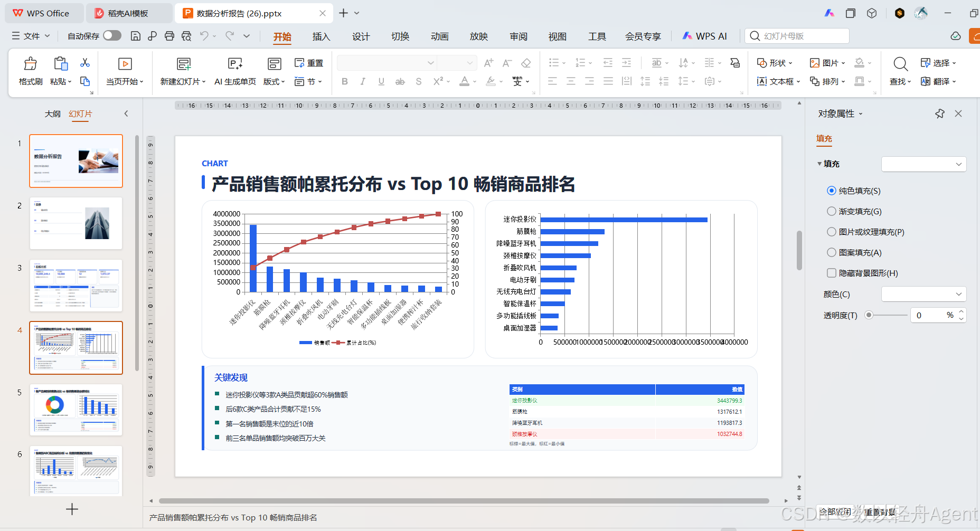Click the 查找 magnifier icon
This screenshot has height=531, width=980.
[x=901, y=64]
